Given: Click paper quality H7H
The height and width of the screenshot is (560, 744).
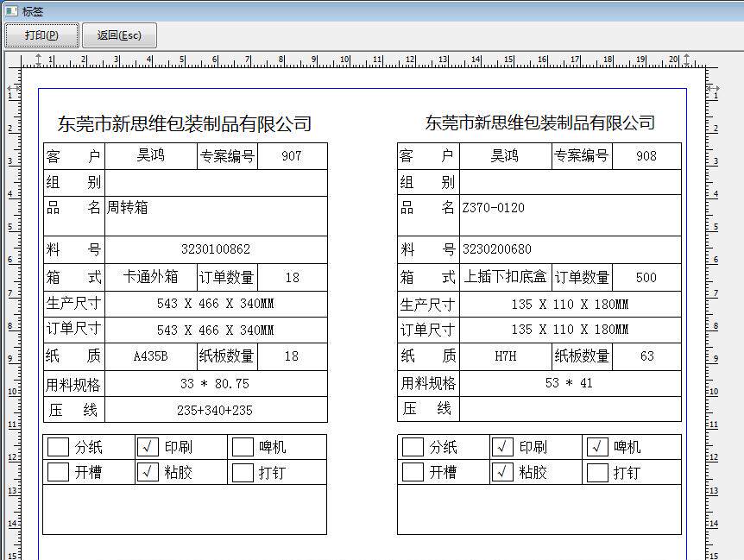Looking at the screenshot, I should [x=505, y=356].
